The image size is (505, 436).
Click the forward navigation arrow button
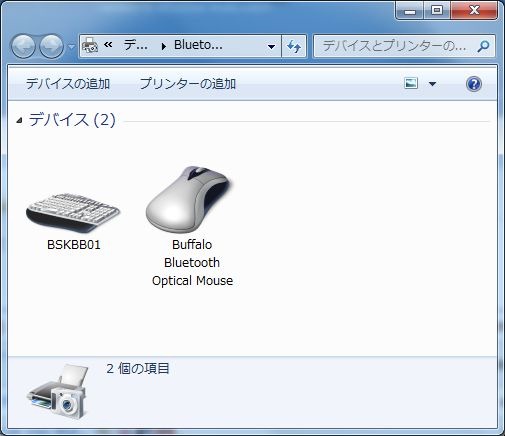[x=51, y=46]
